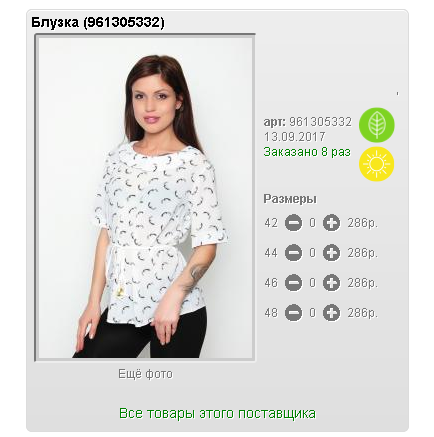Screen dimensions: 434x437
Task: Increase quantity for size 46
Action: click(331, 283)
